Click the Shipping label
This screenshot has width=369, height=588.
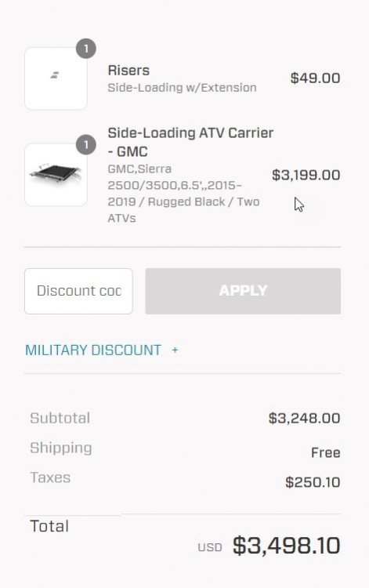61,448
